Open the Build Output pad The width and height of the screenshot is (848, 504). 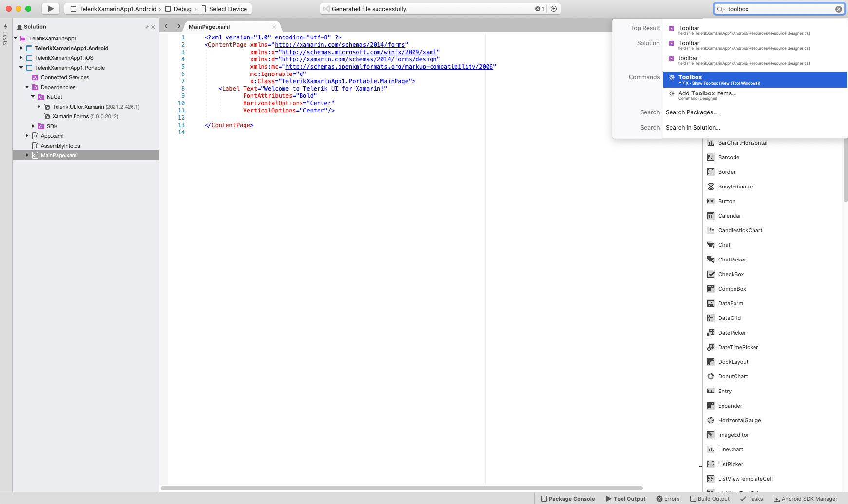click(x=710, y=499)
